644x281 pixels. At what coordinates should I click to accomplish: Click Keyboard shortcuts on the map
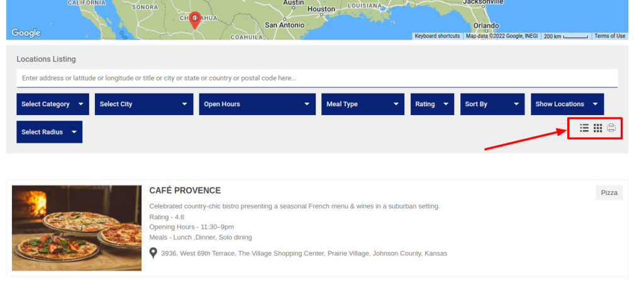pos(437,36)
